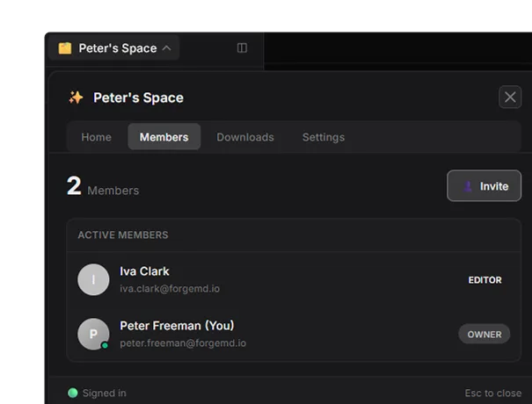Click the OWNER role badge
The width and height of the screenshot is (532, 404).
coord(485,335)
